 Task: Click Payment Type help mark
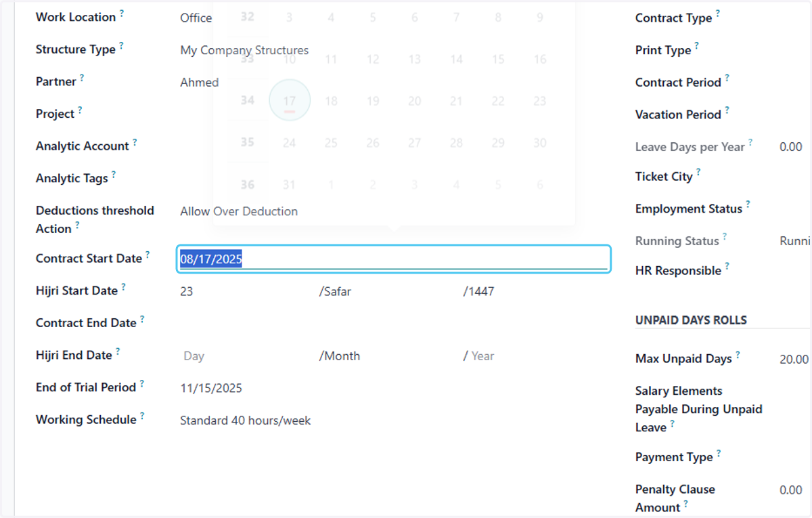tap(719, 453)
